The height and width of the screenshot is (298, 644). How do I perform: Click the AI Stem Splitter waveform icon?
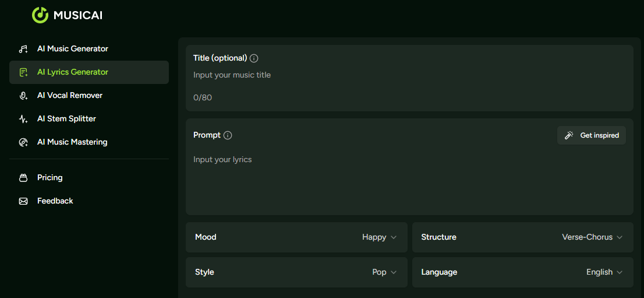(x=23, y=119)
